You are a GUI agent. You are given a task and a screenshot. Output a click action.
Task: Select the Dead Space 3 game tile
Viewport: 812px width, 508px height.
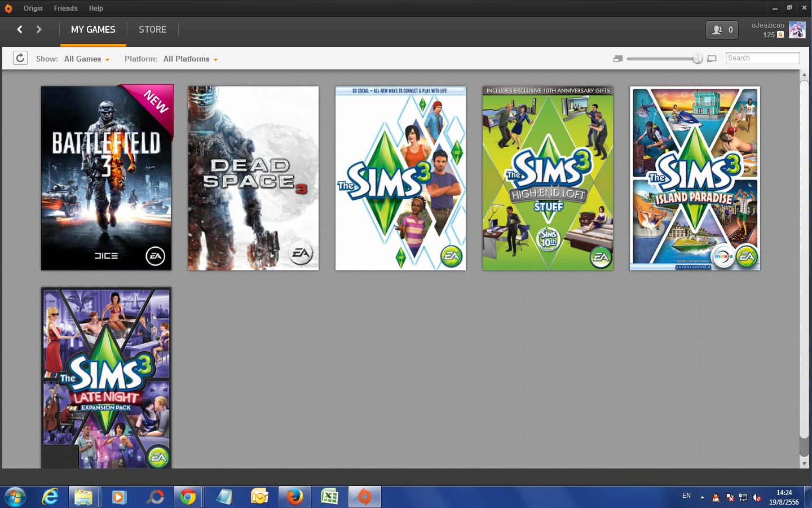pos(253,178)
